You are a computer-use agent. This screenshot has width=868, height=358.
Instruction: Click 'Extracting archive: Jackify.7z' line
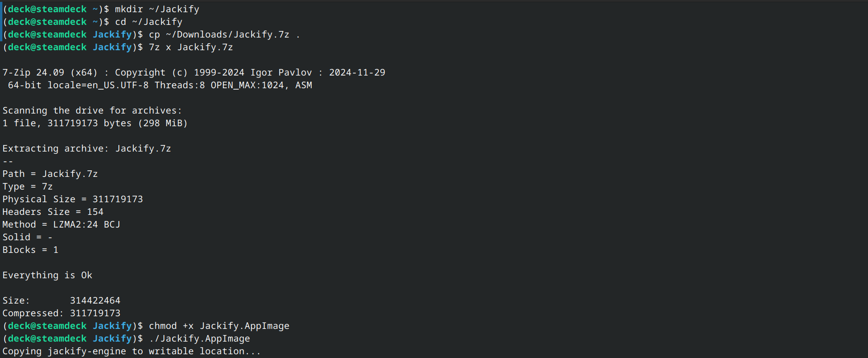coord(87,148)
